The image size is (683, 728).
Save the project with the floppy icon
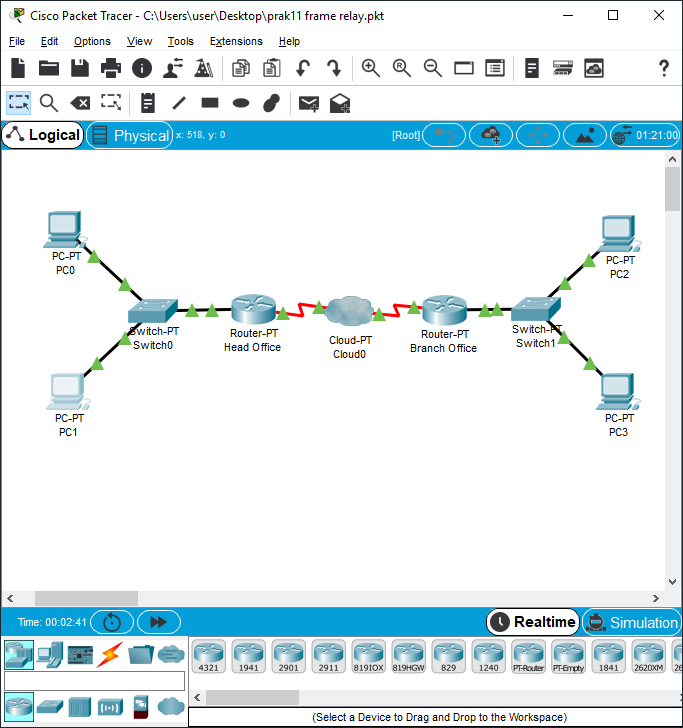click(79, 68)
